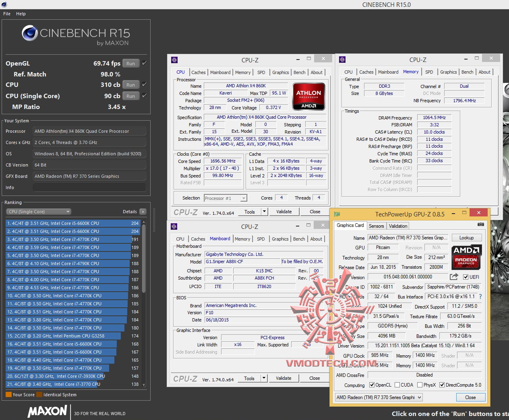Open the Mainboard tab in the Memory tab window
Image resolution: width=509 pixels, height=420 pixels.
pos(388,72)
